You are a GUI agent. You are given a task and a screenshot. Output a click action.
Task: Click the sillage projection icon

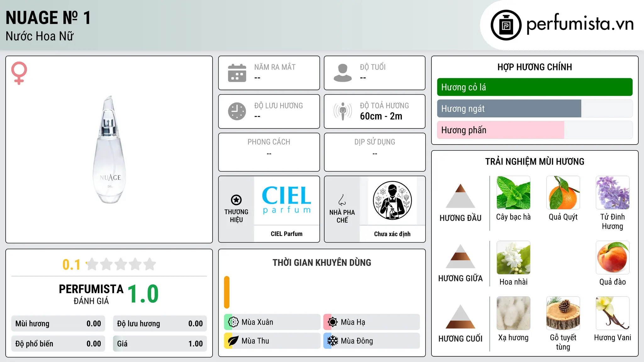click(x=343, y=111)
